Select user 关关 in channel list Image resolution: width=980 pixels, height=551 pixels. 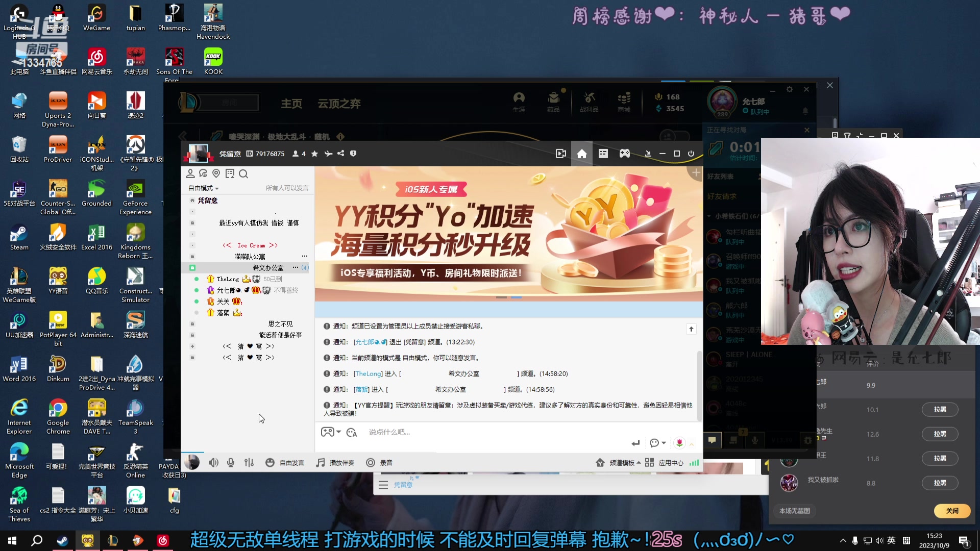224,302
